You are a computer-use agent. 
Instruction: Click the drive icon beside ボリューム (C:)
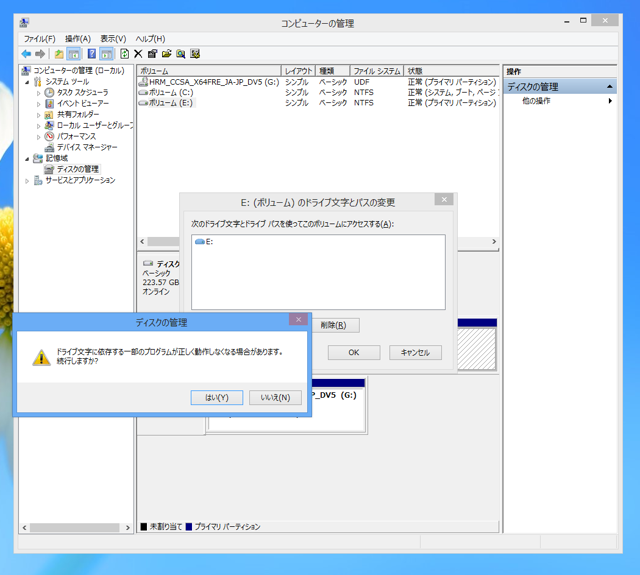[143, 93]
